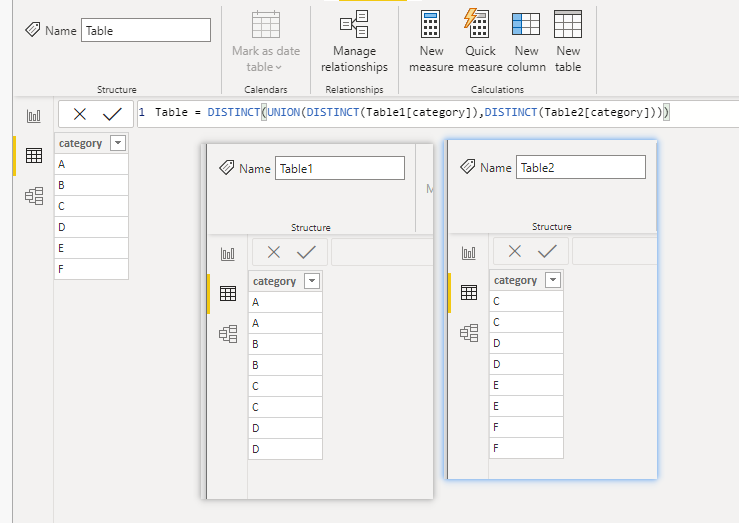739x523 pixels.
Task: Click Data view icon in Table1 panel
Action: [228, 294]
